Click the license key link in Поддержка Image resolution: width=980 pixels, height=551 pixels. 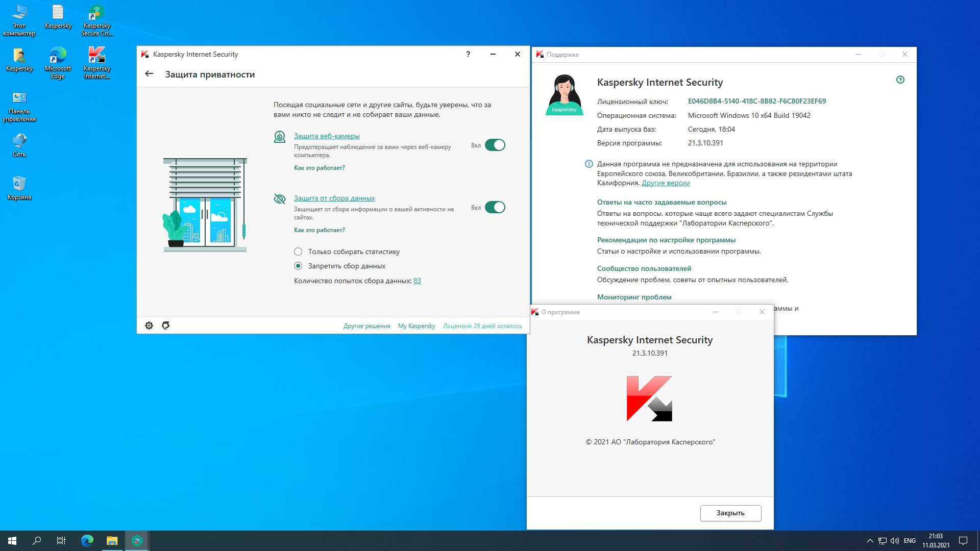tap(757, 102)
